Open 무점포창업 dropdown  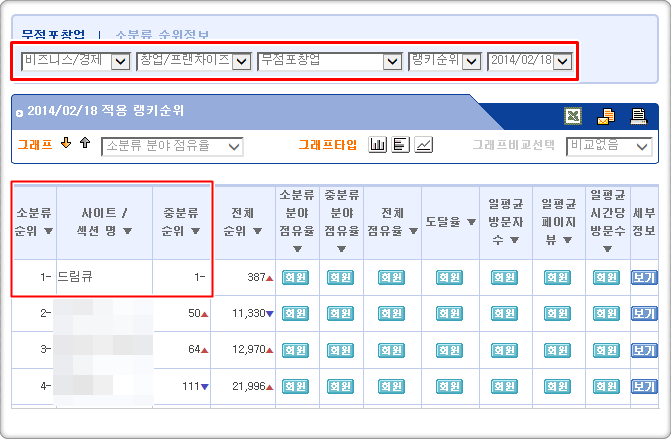pos(330,61)
